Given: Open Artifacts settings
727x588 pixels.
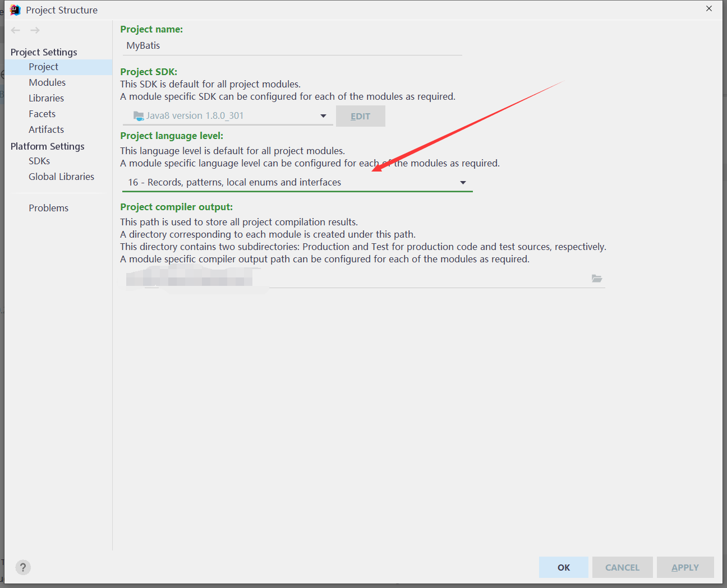Looking at the screenshot, I should tap(47, 129).
